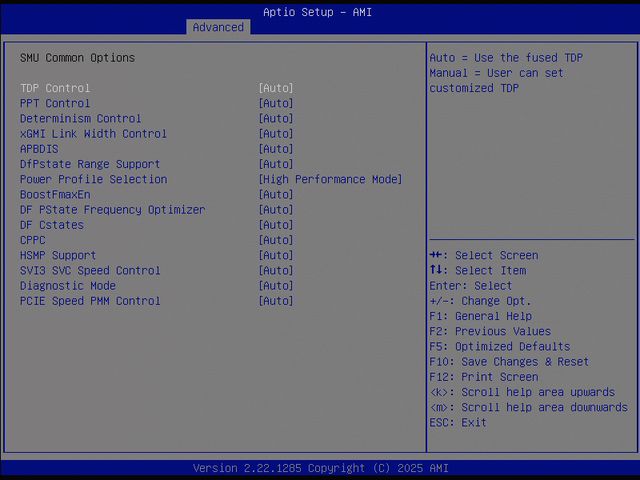Select the PPT Control option

pos(55,103)
